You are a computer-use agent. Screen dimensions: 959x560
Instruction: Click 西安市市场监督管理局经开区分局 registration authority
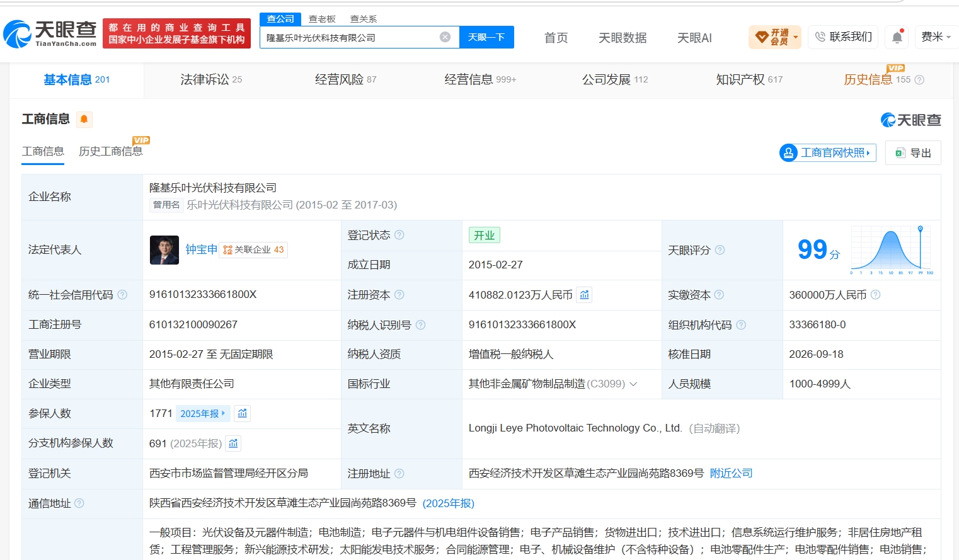[x=229, y=474]
